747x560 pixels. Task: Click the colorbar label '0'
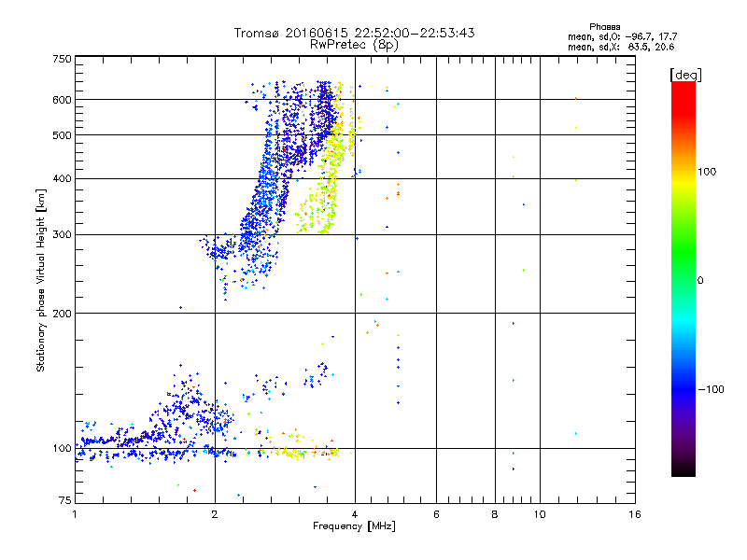[700, 280]
